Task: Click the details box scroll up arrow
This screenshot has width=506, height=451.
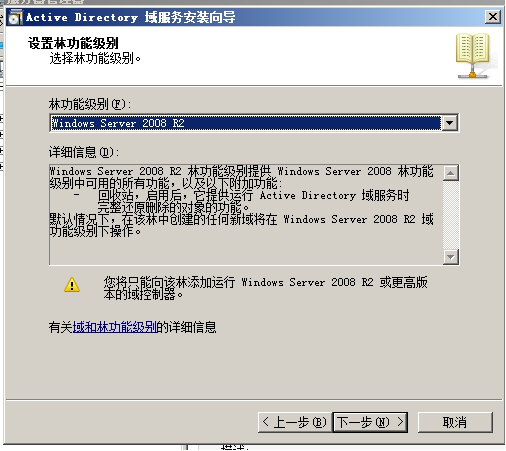Action: [x=451, y=173]
